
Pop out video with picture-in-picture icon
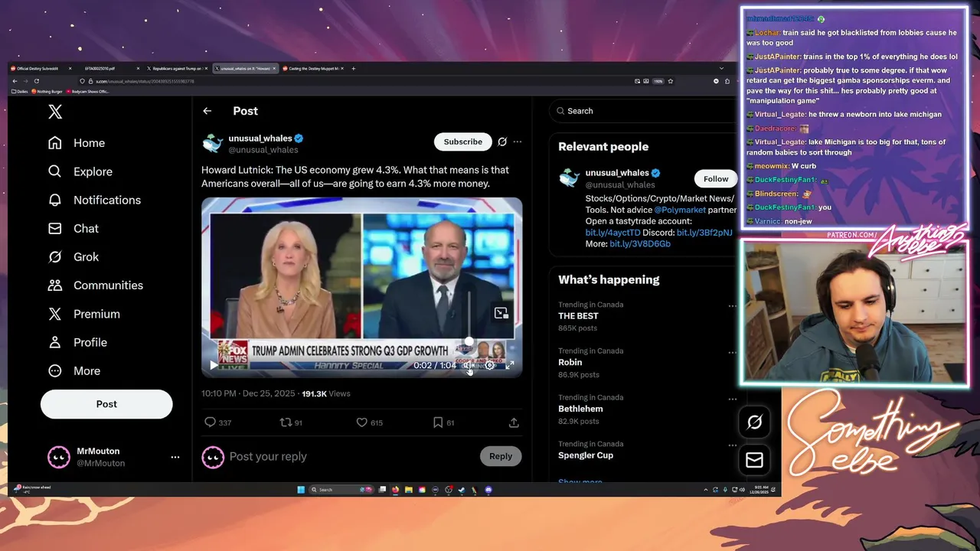point(501,313)
